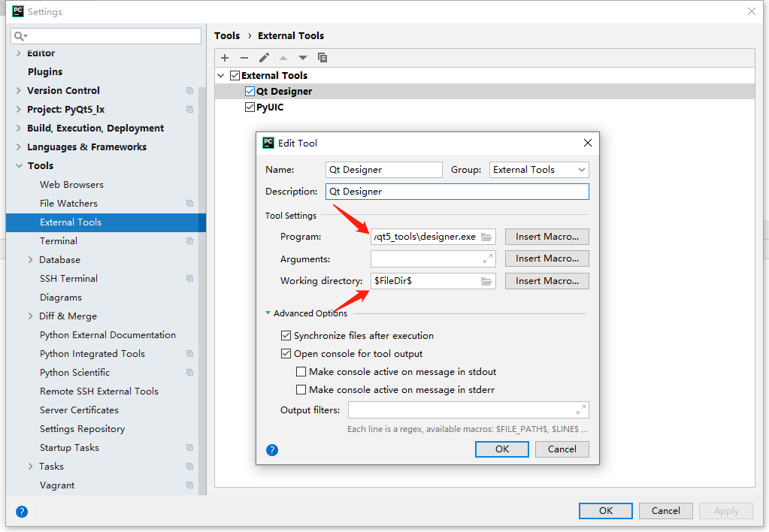This screenshot has width=769, height=532.
Task: Uncheck the PyUIC tool checkbox
Action: [250, 107]
